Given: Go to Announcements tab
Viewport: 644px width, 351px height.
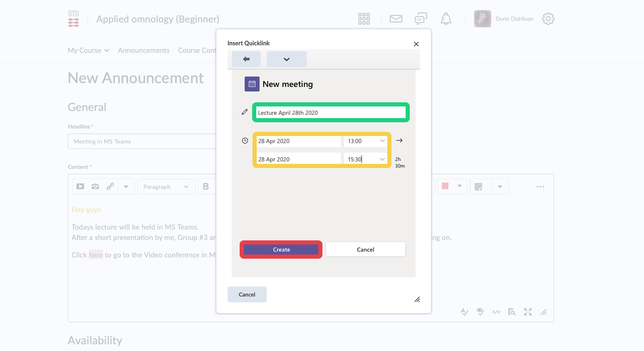Looking at the screenshot, I should [x=144, y=50].
